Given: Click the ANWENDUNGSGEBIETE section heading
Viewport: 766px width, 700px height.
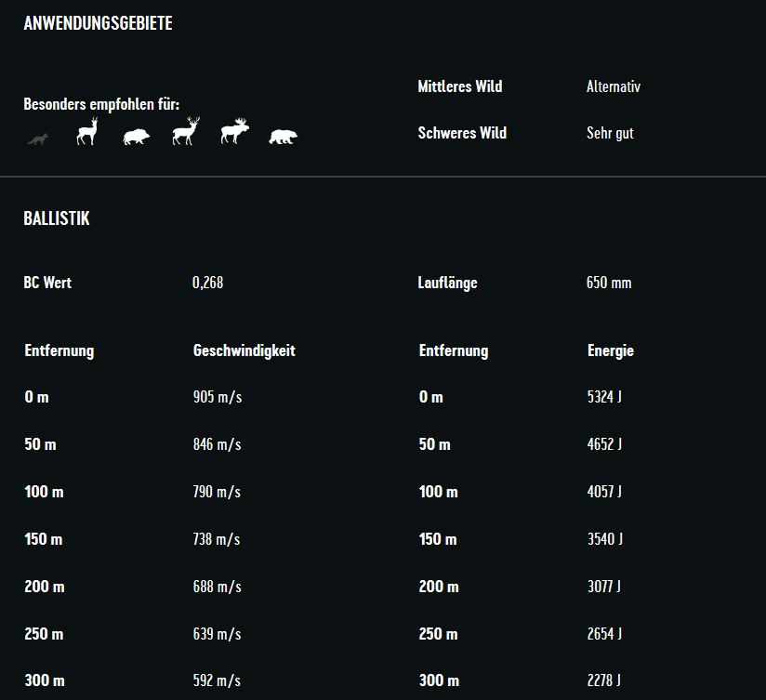Looking at the screenshot, I should click(x=98, y=24).
